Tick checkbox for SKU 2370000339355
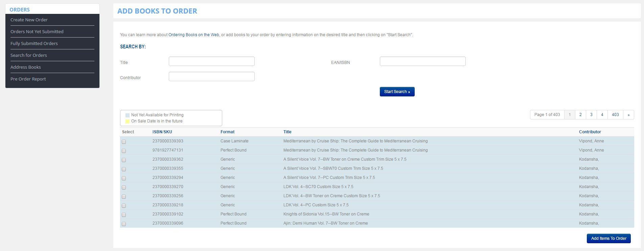 point(124,169)
